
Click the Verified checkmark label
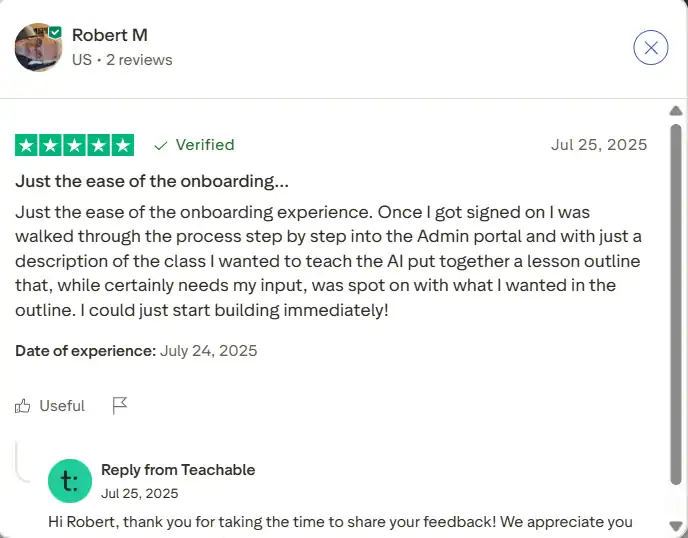coord(194,145)
